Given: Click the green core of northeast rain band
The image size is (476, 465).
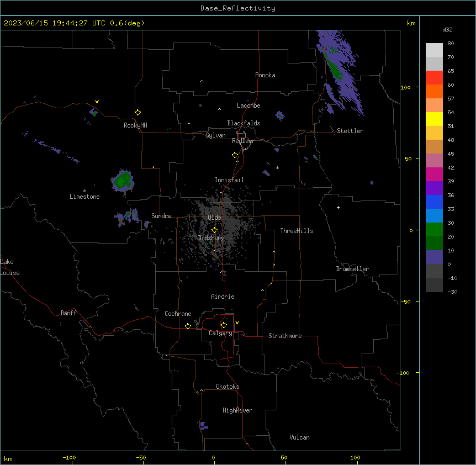Looking at the screenshot, I should (335, 70).
